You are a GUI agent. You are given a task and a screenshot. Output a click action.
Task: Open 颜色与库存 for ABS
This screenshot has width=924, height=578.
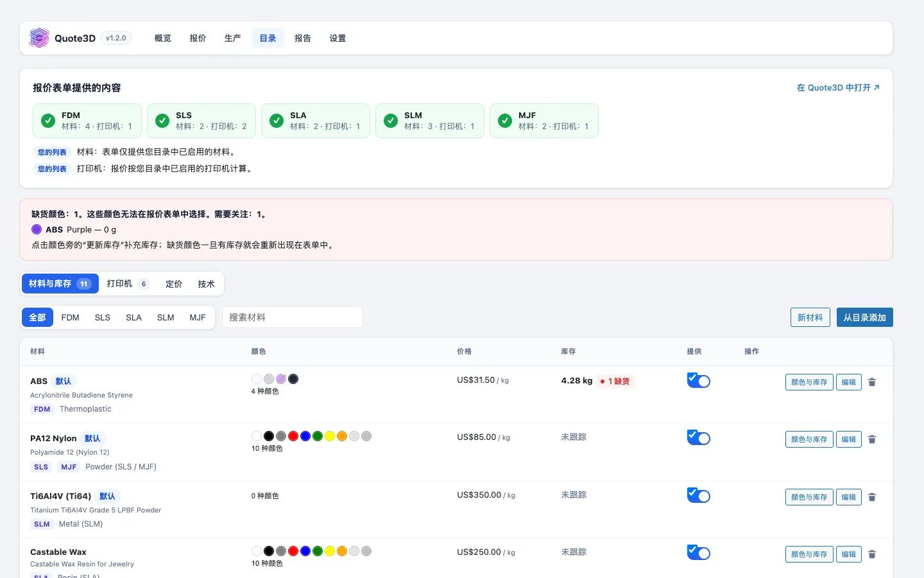tap(809, 382)
